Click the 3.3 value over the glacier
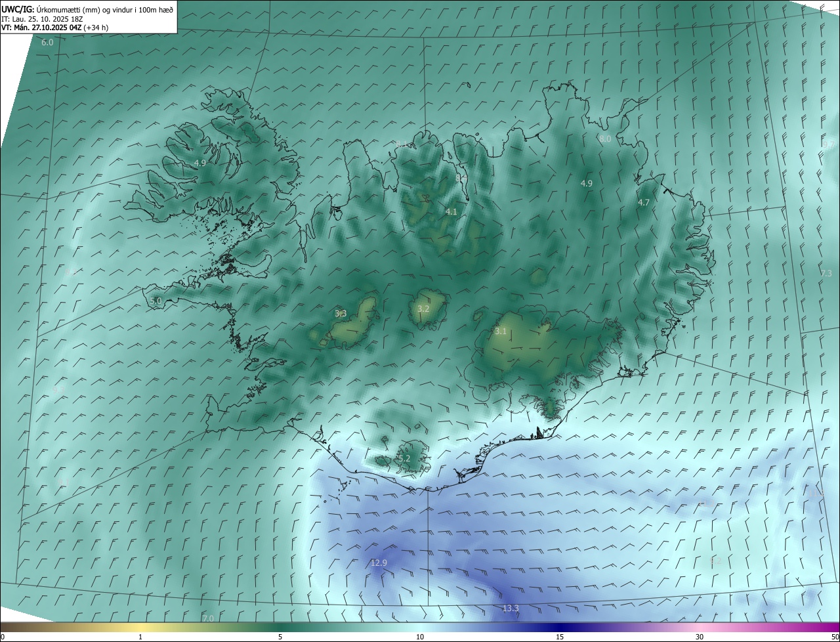The width and height of the screenshot is (840, 642). (341, 314)
